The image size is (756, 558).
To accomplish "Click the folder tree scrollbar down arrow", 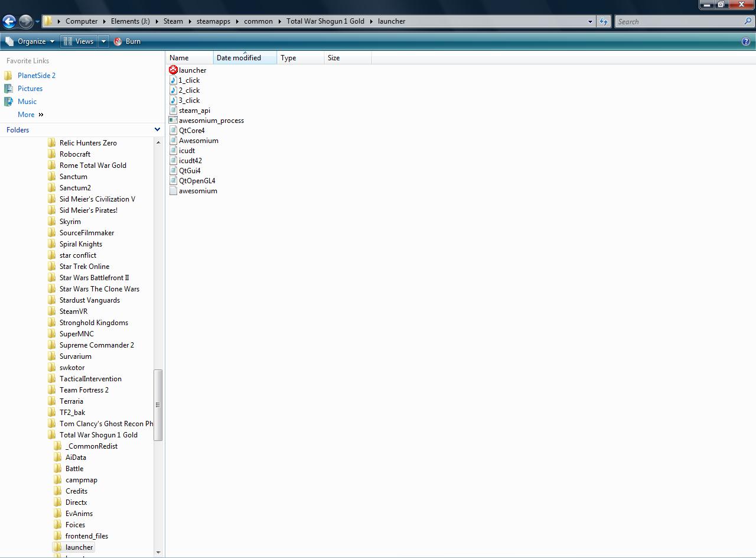I will tap(158, 552).
